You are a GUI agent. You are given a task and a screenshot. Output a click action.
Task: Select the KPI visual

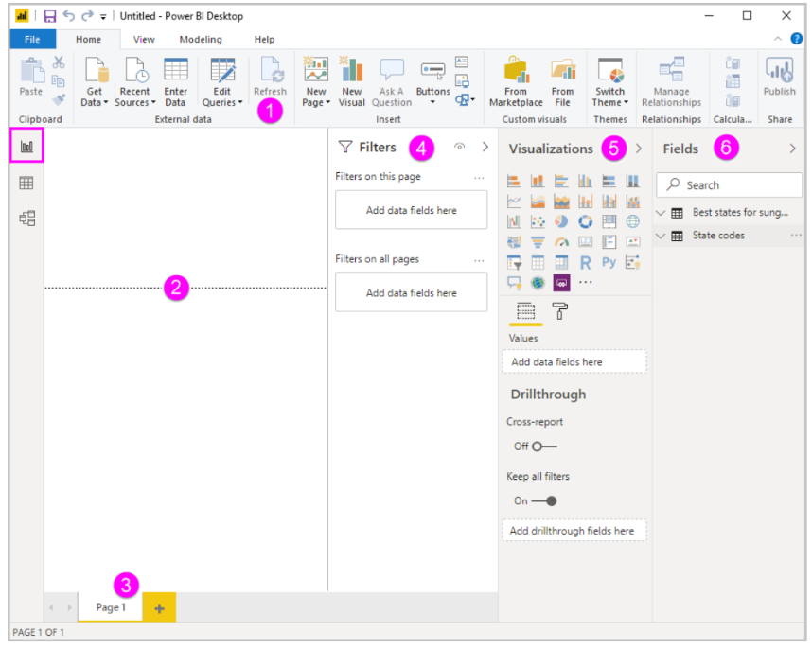click(633, 241)
